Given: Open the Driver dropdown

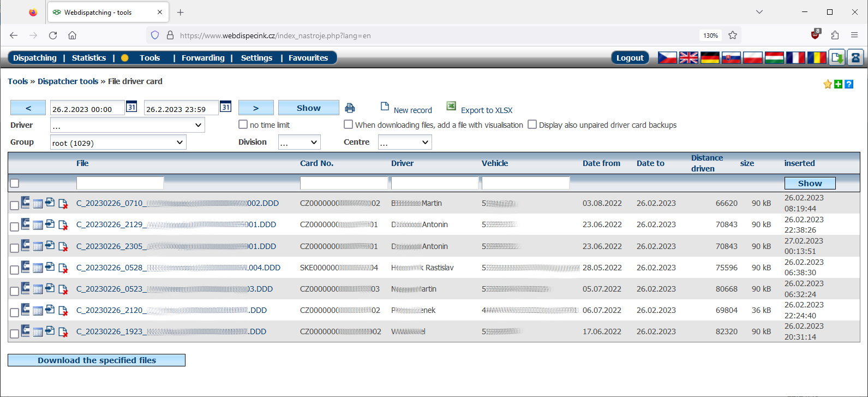Looking at the screenshot, I should pyautogui.click(x=128, y=125).
